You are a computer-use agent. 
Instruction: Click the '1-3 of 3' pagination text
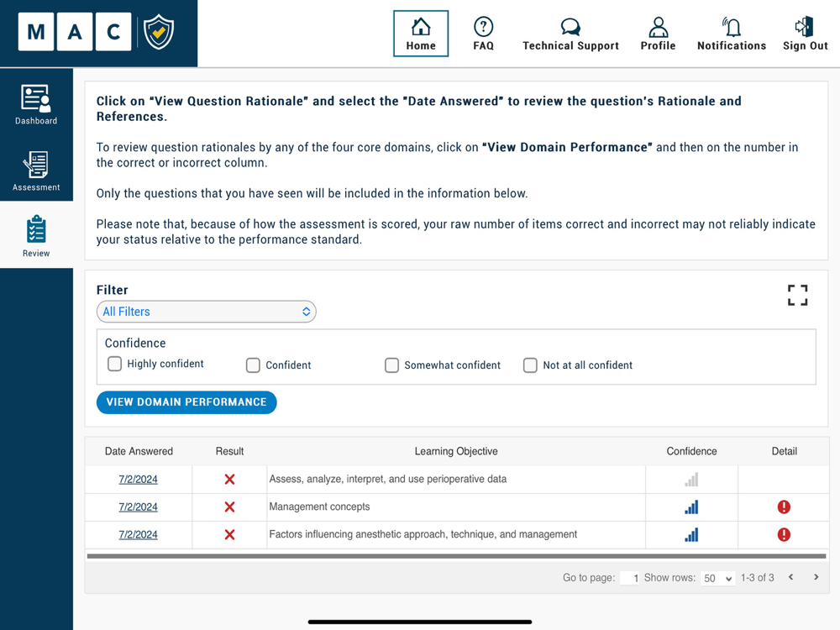(758, 578)
